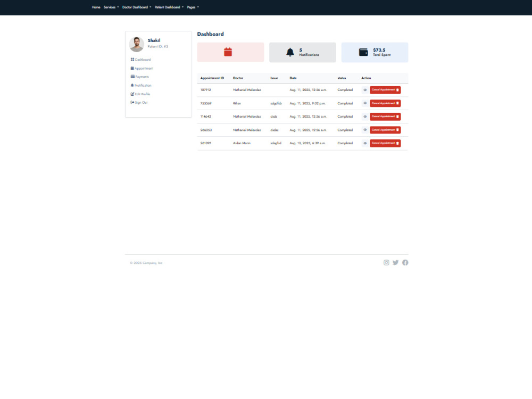
Task: Open Notification in the sidebar
Action: (x=141, y=86)
